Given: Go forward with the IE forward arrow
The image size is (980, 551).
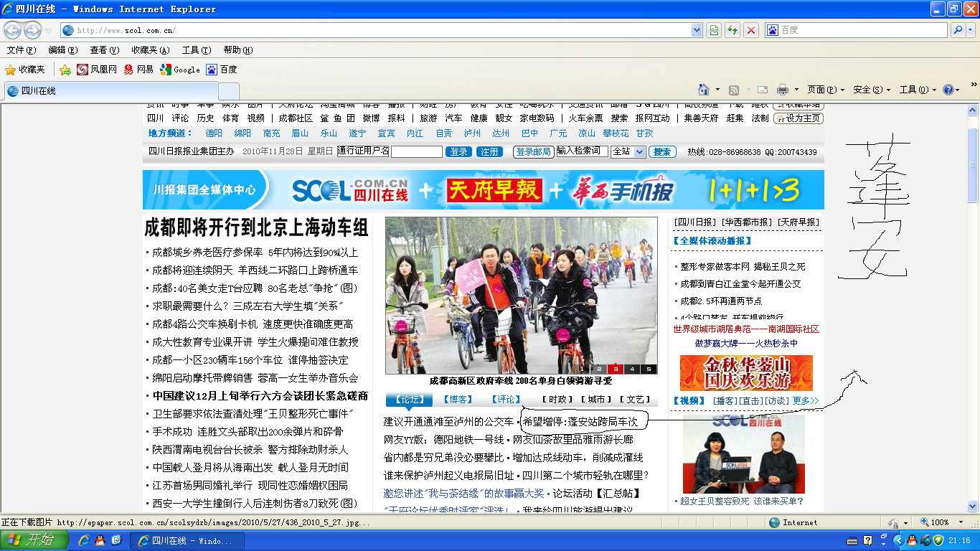Looking at the screenshot, I should pos(32,30).
